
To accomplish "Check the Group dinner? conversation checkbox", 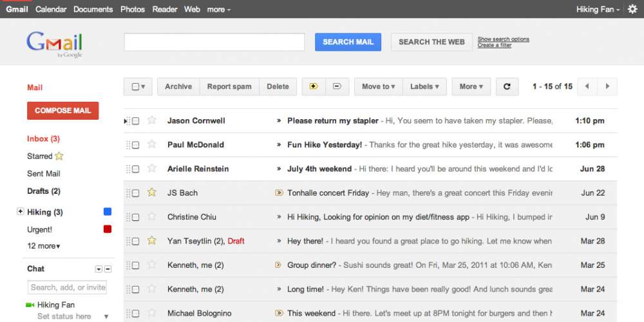I will (x=135, y=266).
